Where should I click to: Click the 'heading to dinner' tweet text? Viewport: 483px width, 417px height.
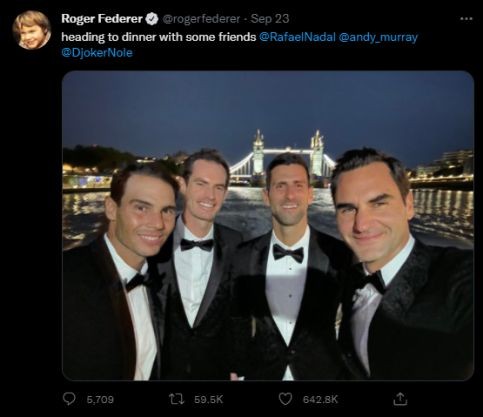point(159,37)
